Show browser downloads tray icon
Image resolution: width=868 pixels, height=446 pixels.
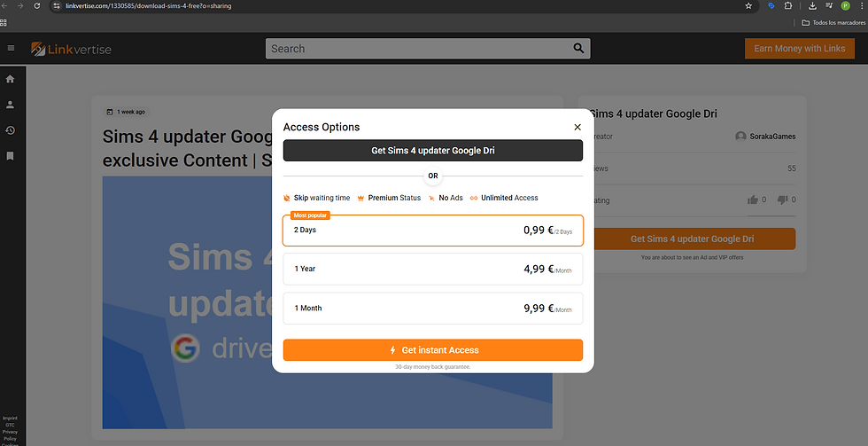(813, 5)
